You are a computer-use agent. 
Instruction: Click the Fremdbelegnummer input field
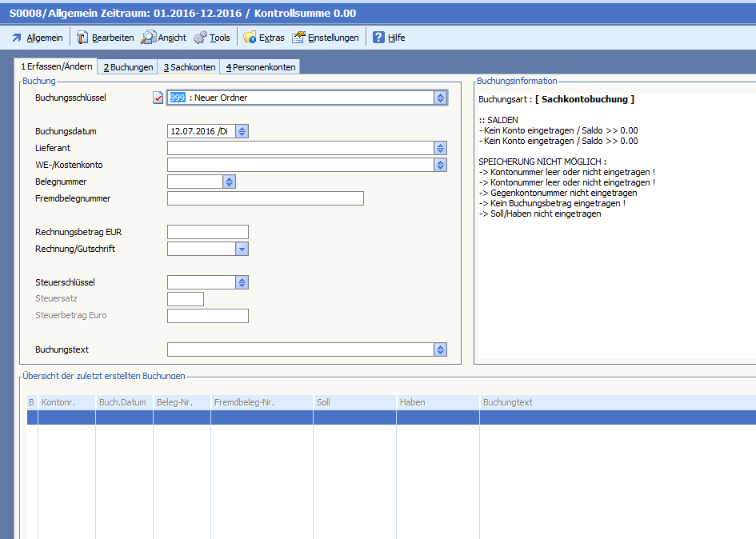(265, 198)
